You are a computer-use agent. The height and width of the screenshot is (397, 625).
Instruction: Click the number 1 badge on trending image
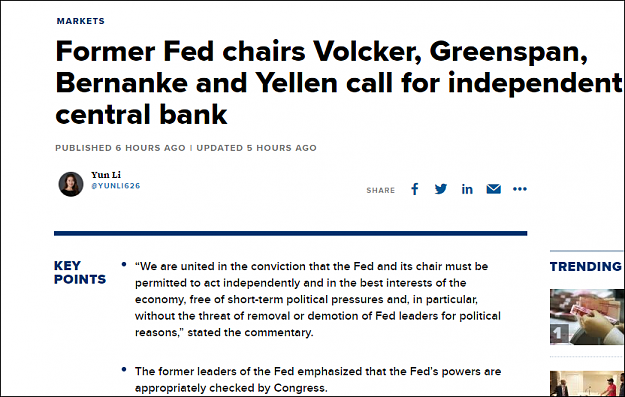(559, 333)
